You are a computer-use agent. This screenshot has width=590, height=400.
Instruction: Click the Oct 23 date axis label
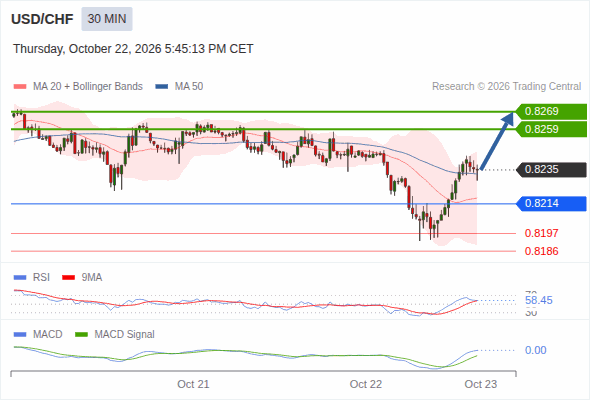tap(481, 384)
